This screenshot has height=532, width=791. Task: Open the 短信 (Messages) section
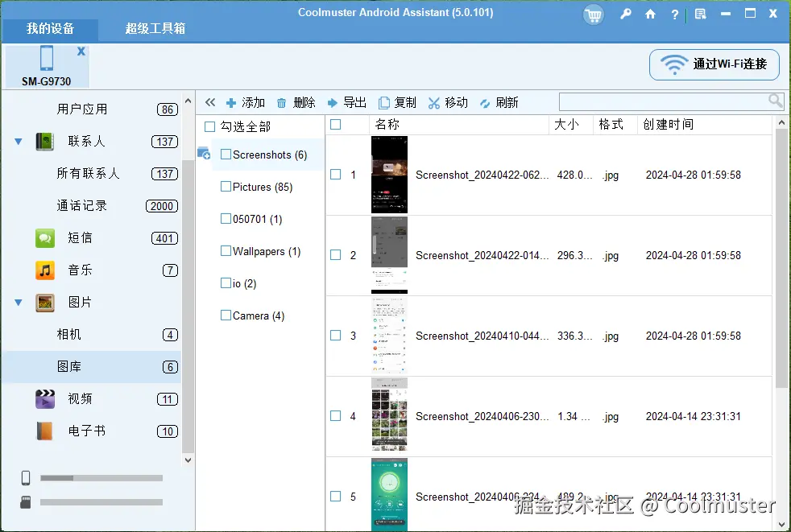79,237
